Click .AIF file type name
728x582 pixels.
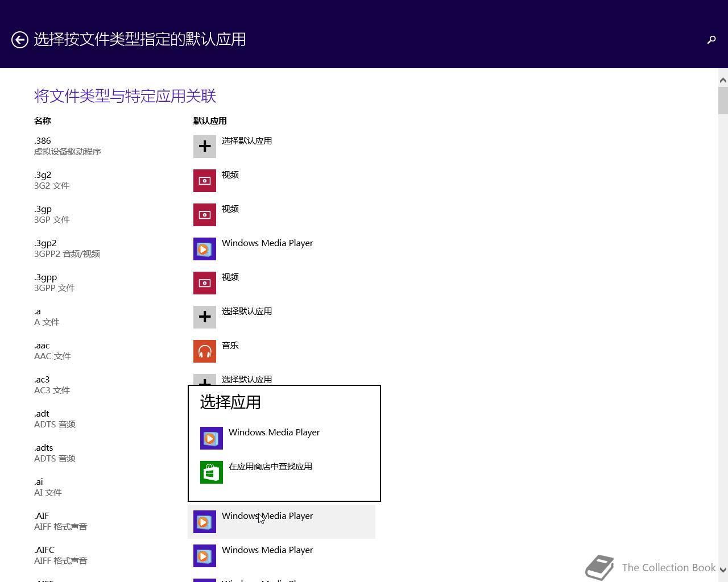(x=42, y=516)
